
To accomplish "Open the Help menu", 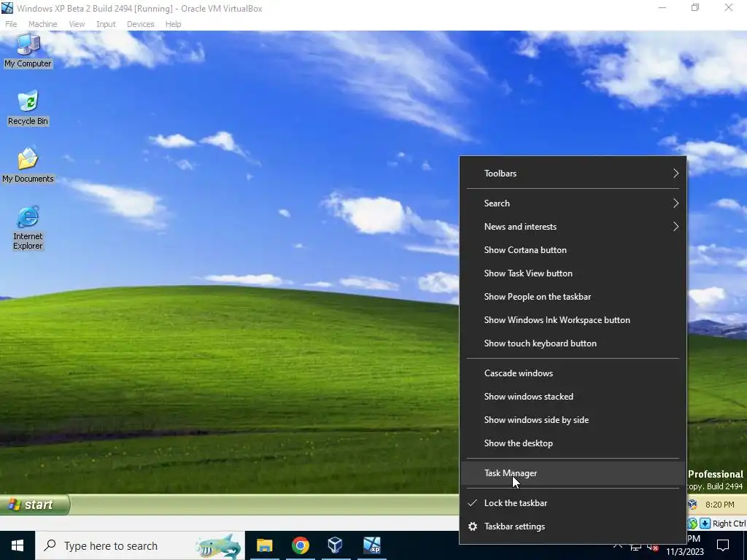I will pyautogui.click(x=174, y=24).
